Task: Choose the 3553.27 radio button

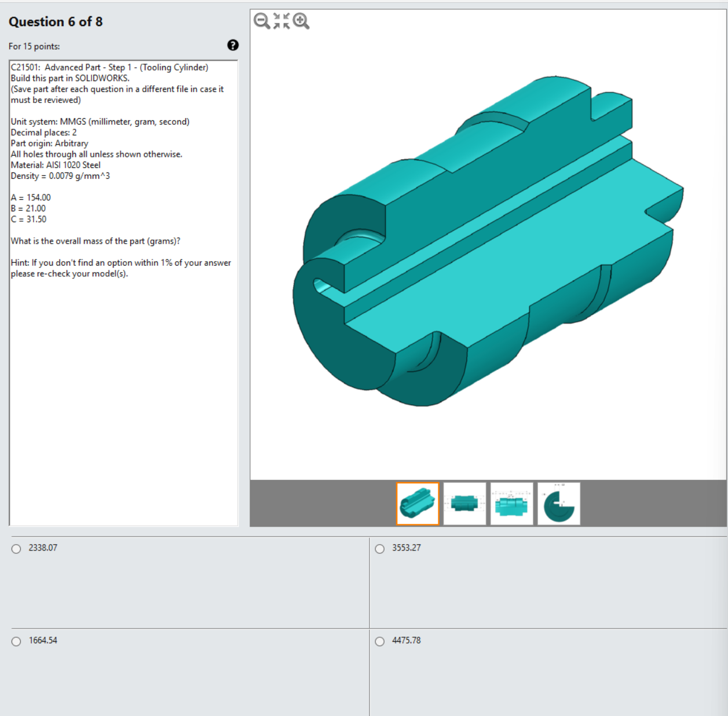Action: point(379,549)
